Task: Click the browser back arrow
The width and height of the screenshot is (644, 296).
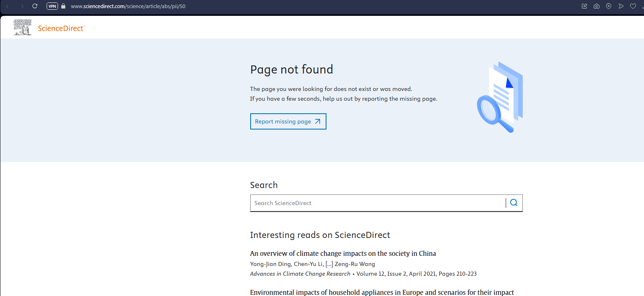Action: click(x=8, y=6)
